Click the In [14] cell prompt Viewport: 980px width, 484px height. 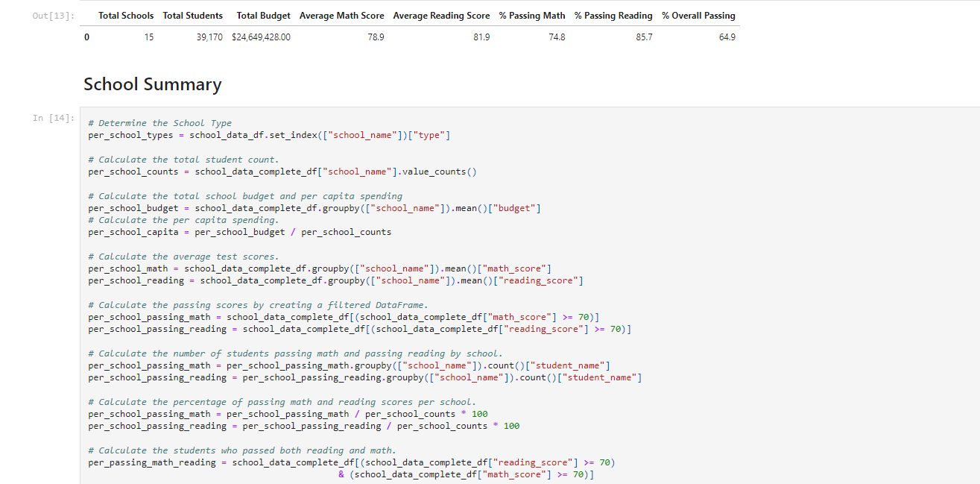tap(53, 118)
